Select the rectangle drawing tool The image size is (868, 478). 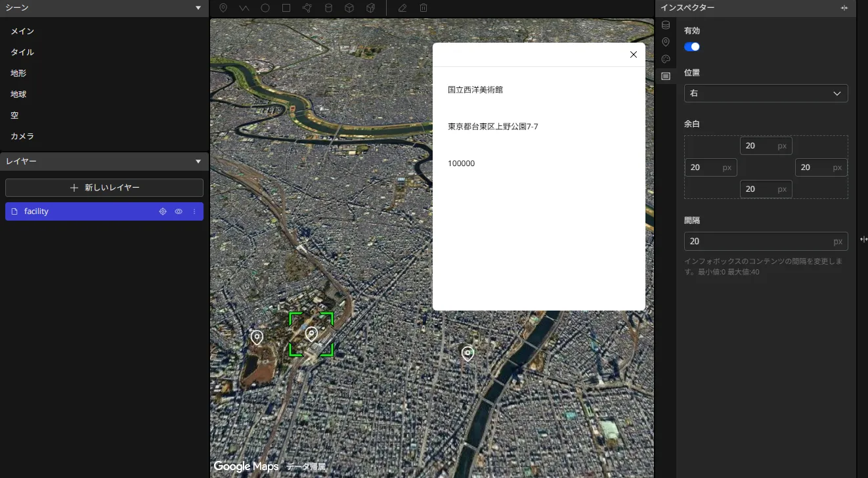click(286, 8)
